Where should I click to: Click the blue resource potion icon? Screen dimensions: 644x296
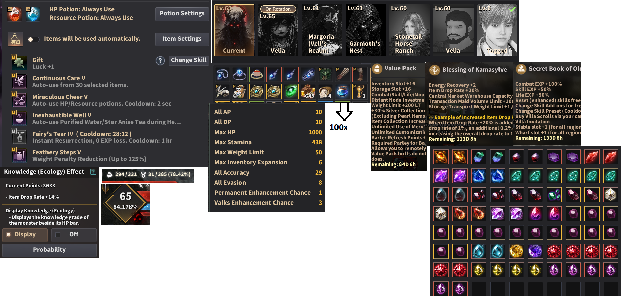(x=33, y=14)
